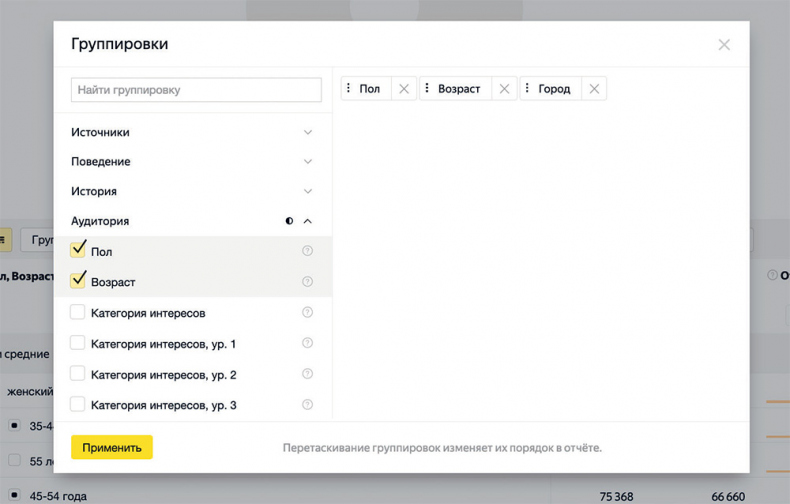Remove the Город grouping chip
Viewport: 790px width, 504px height.
tap(594, 89)
